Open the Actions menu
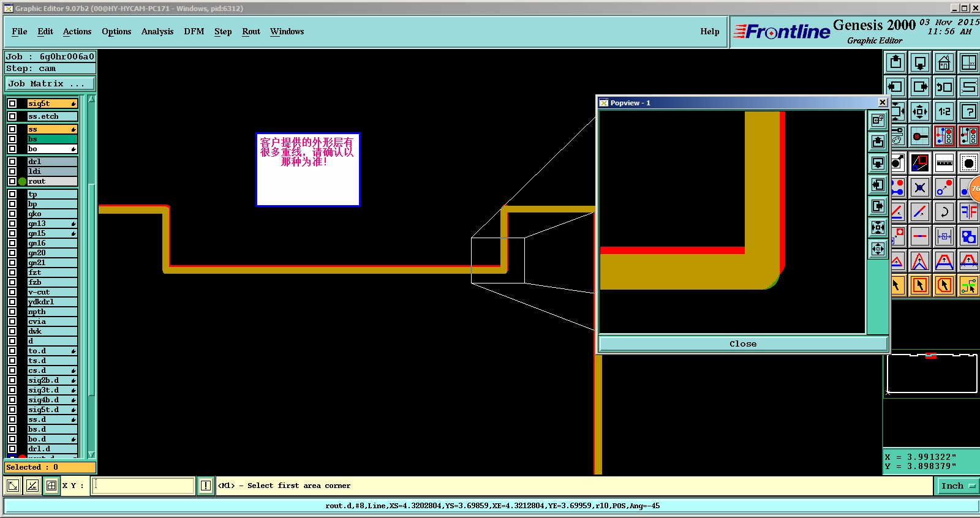980x518 pixels. pos(77,31)
